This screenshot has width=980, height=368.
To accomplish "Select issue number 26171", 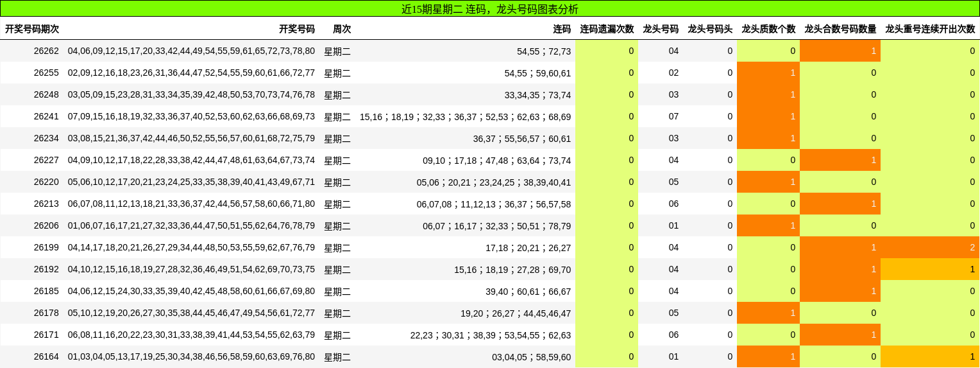I will (x=46, y=335).
